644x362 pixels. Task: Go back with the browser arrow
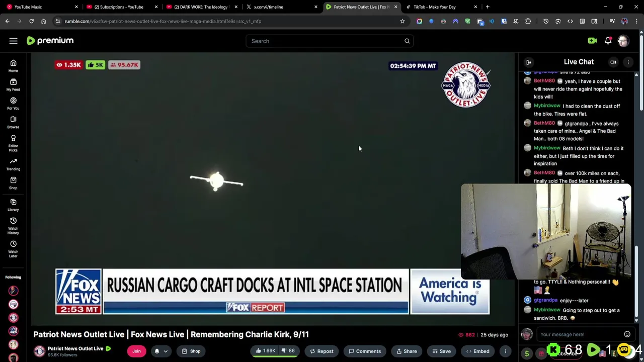[x=7, y=21]
